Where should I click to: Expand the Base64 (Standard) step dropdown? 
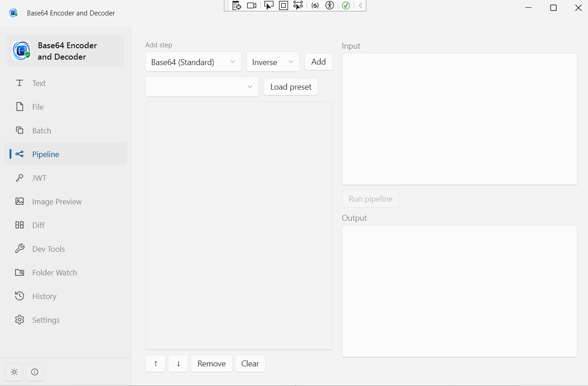tap(193, 62)
